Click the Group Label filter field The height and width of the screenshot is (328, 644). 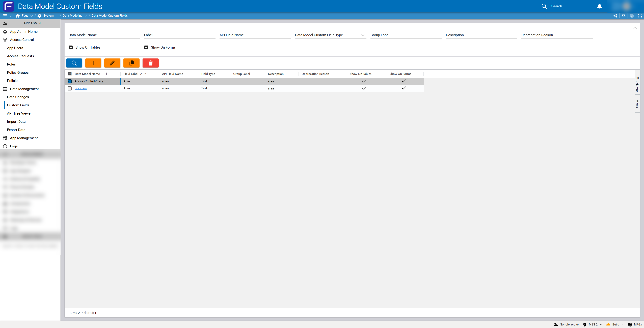pos(406,35)
